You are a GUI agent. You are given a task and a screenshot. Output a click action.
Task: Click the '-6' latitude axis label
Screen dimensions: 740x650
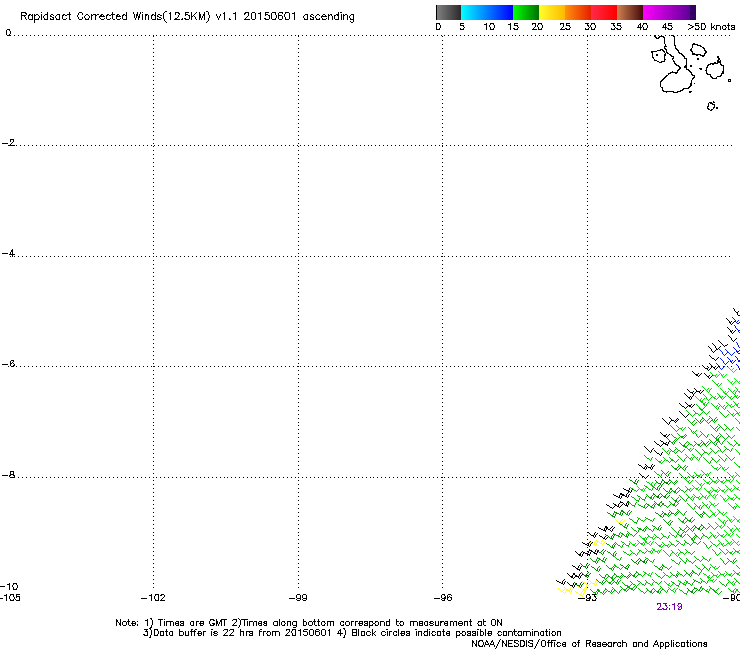click(8, 364)
